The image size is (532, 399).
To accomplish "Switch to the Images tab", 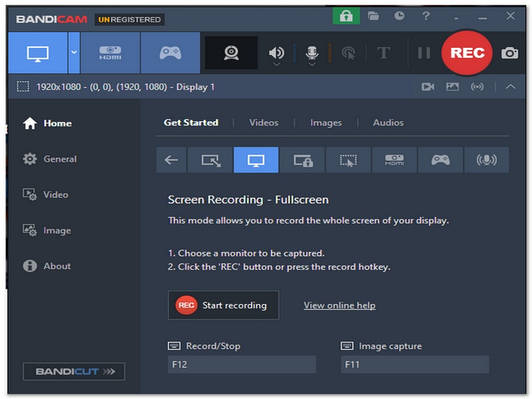I will (x=326, y=122).
